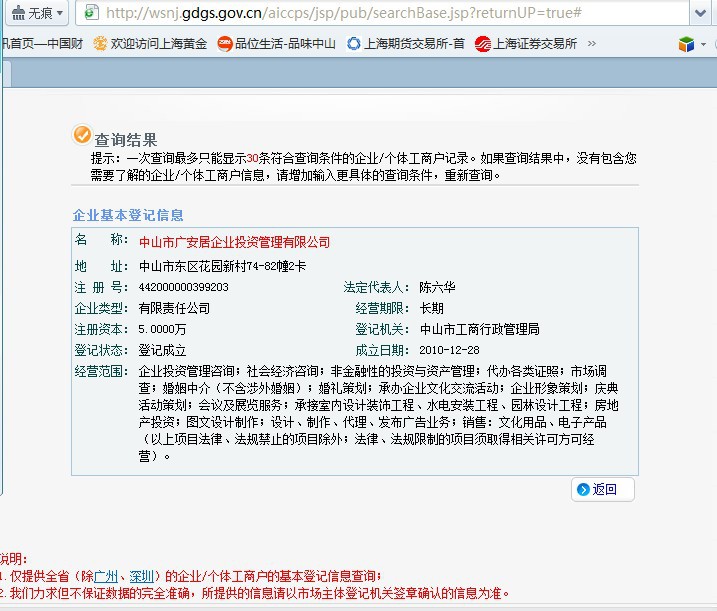Screen dimensions: 717x611
Task: Click the 上海证券交易所 bookmark favicon
Action: [483, 44]
